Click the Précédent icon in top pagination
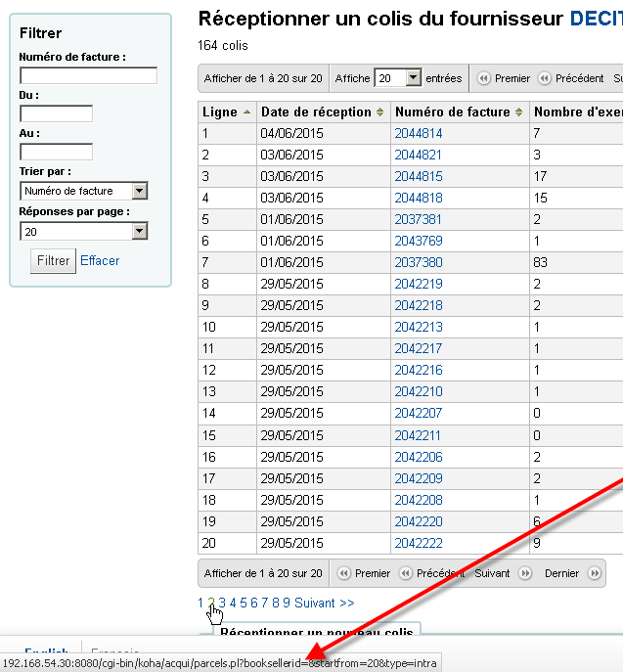 click(544, 78)
